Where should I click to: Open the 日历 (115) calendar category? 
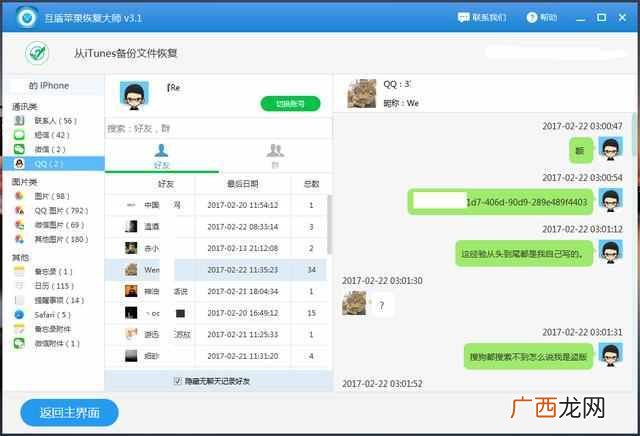[44, 286]
